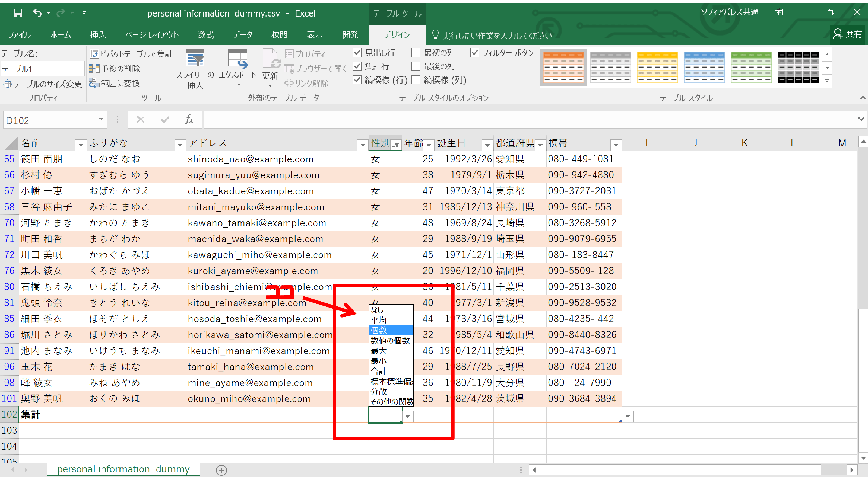
Task: Apply the green table style swatch
Action: coord(751,67)
